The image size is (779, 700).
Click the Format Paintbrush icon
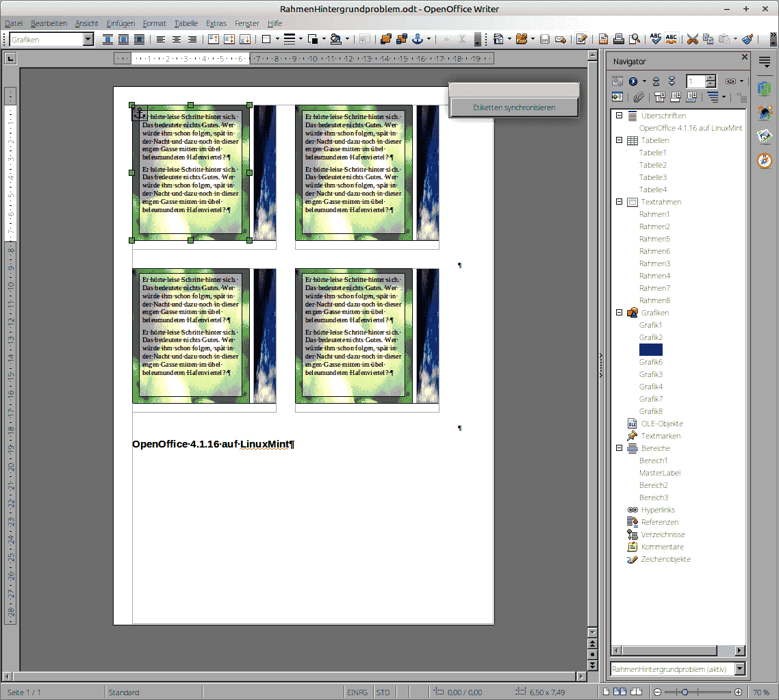pyautogui.click(x=748, y=39)
